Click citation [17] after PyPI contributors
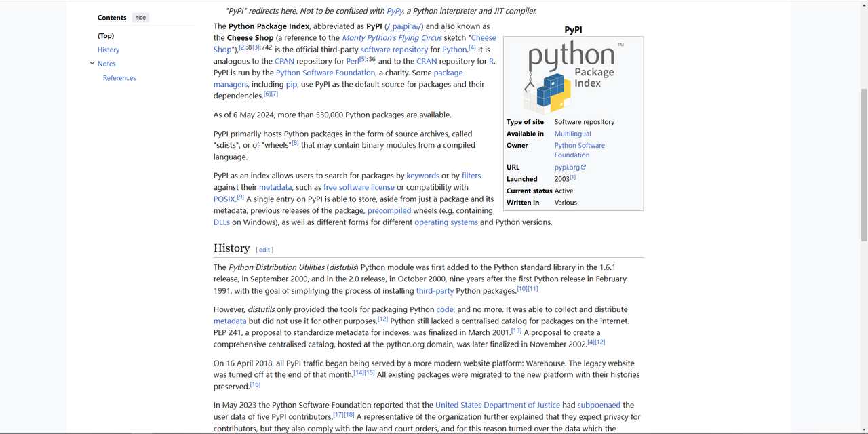Screen dimensions: 868x434 (x=338, y=414)
